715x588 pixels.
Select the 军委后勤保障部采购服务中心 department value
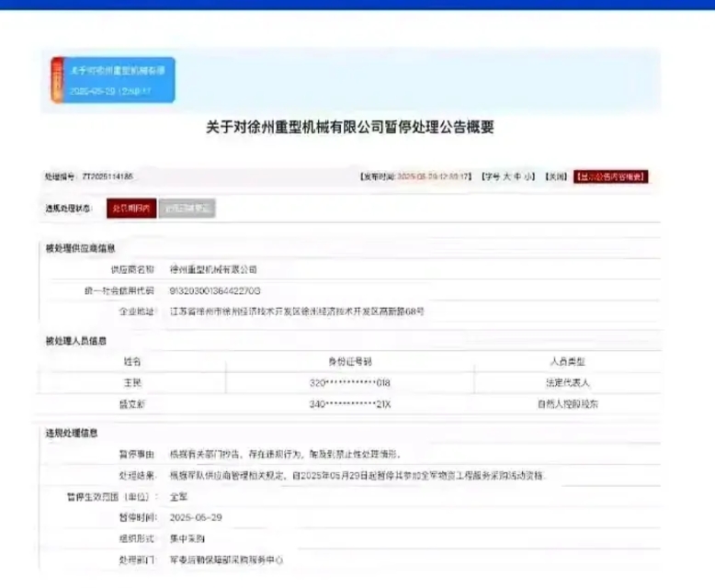(226, 560)
